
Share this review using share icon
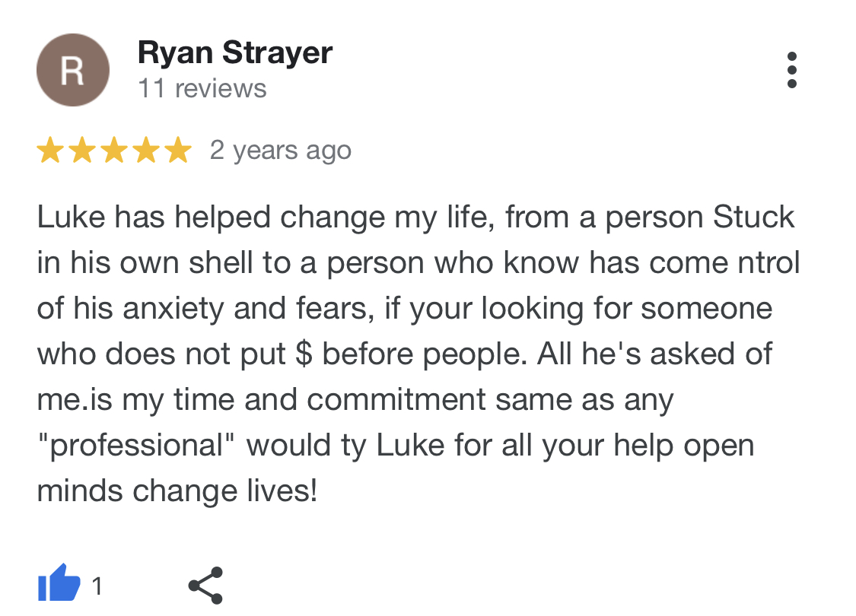point(205,586)
